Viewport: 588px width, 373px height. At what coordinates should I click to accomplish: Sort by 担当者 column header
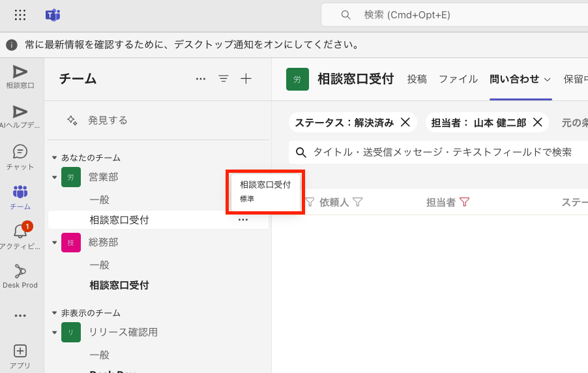441,203
